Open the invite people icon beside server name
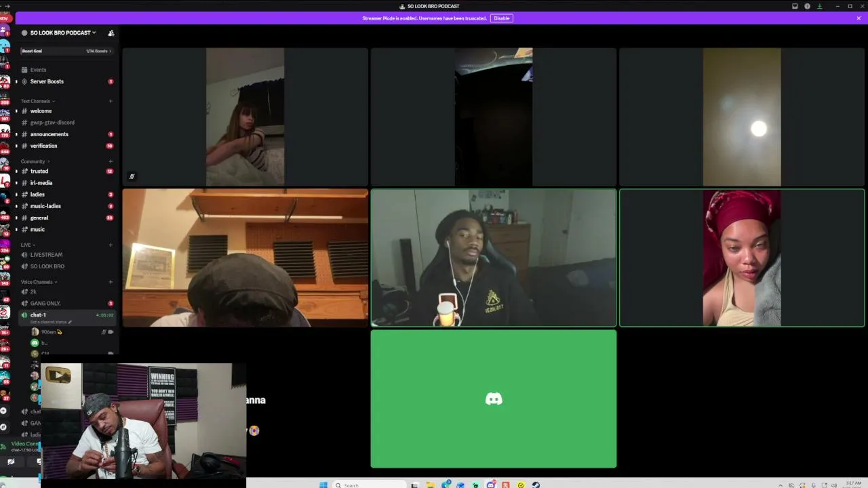The height and width of the screenshot is (488, 868). [x=111, y=33]
